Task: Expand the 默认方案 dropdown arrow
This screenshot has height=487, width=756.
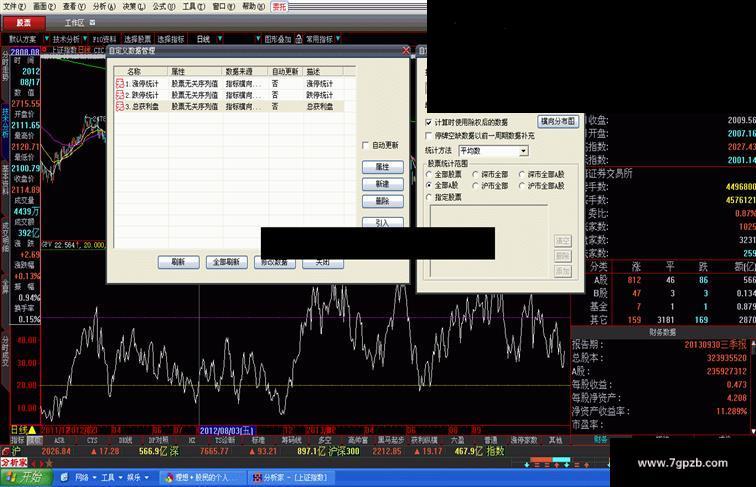Action: point(47,39)
